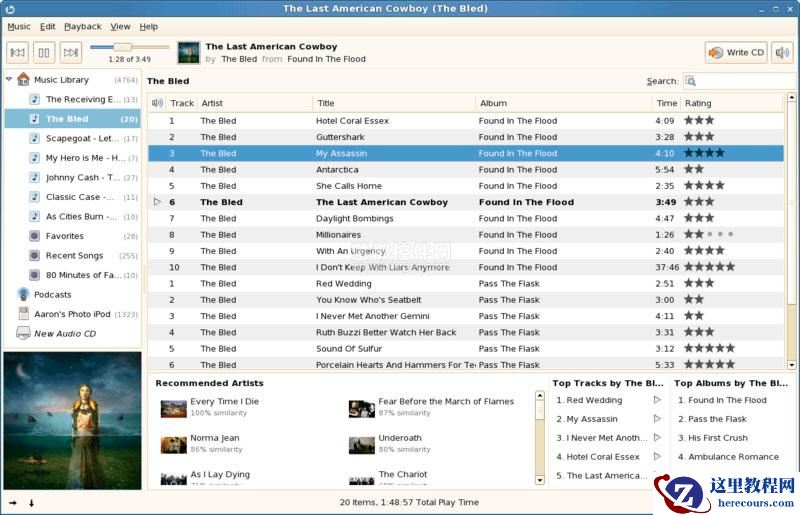The width and height of the screenshot is (800, 515).
Task: Open the Classic Case playlist
Action: pos(71,197)
